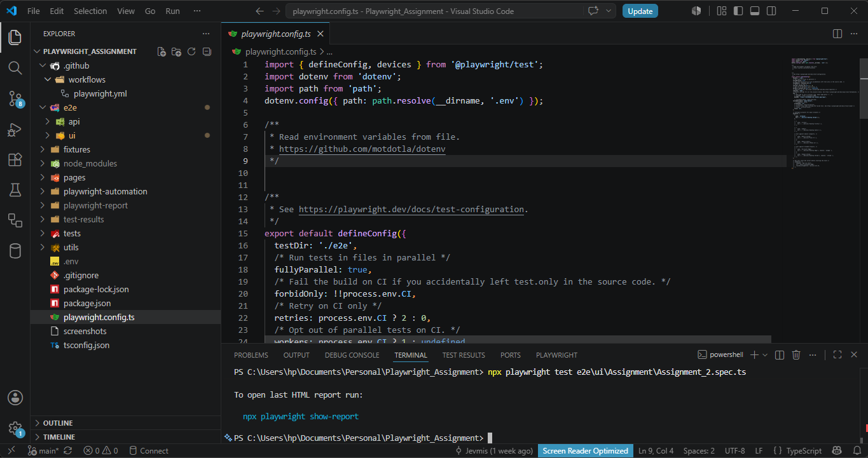Open package.json file in Explorer
This screenshot has height=458, width=868.
click(x=87, y=303)
